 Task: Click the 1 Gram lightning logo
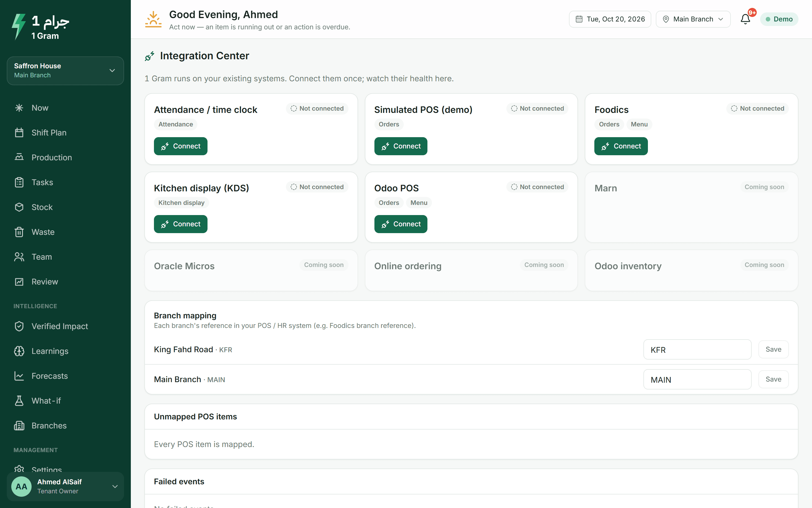click(x=18, y=27)
